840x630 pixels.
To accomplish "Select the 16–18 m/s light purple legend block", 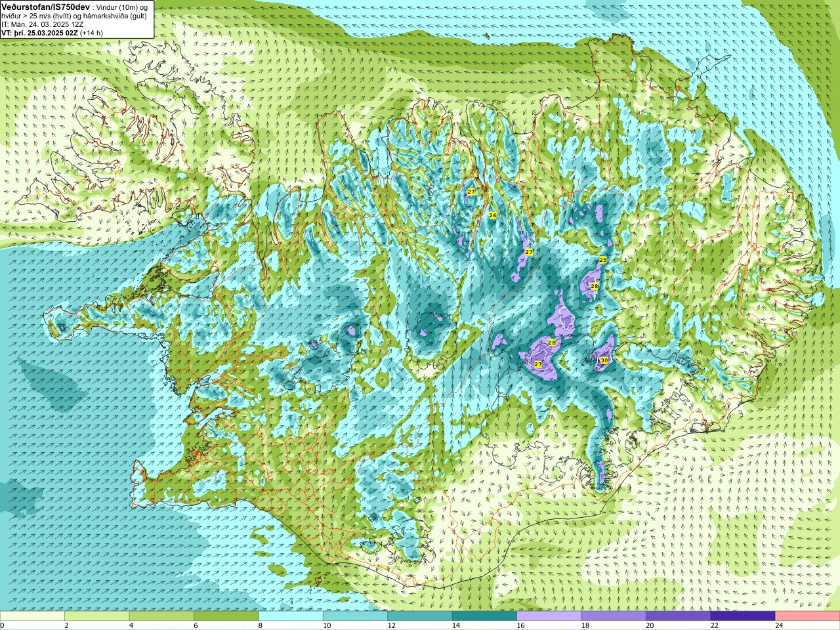I will click(x=549, y=616).
